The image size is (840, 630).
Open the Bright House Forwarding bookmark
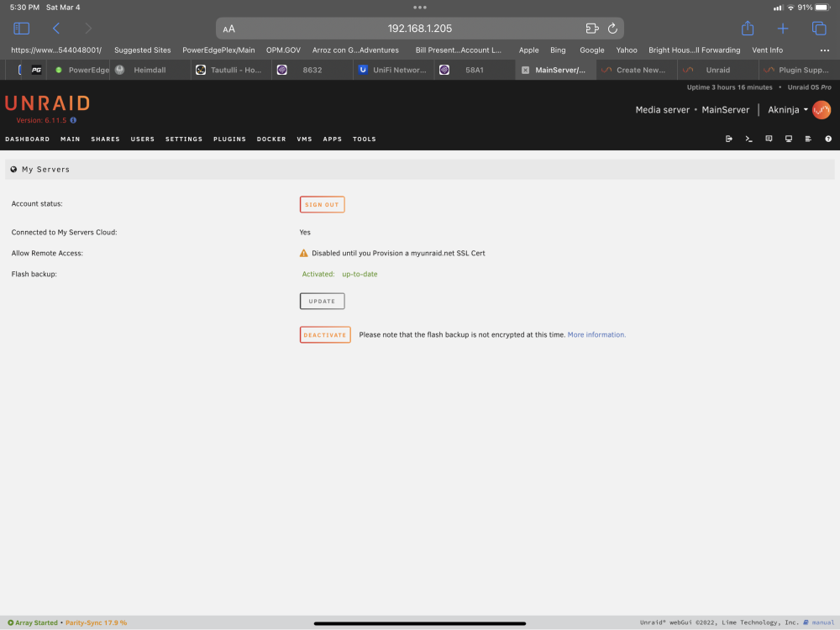tap(695, 50)
